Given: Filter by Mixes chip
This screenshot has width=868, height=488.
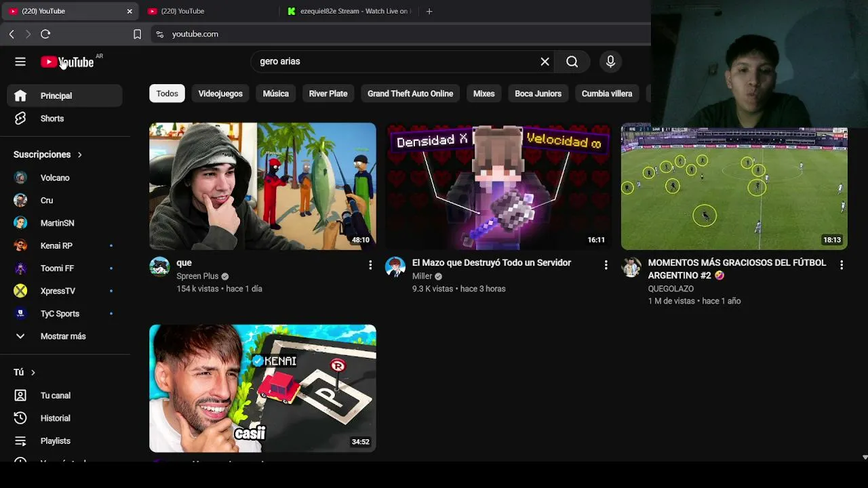Looking at the screenshot, I should click(484, 94).
